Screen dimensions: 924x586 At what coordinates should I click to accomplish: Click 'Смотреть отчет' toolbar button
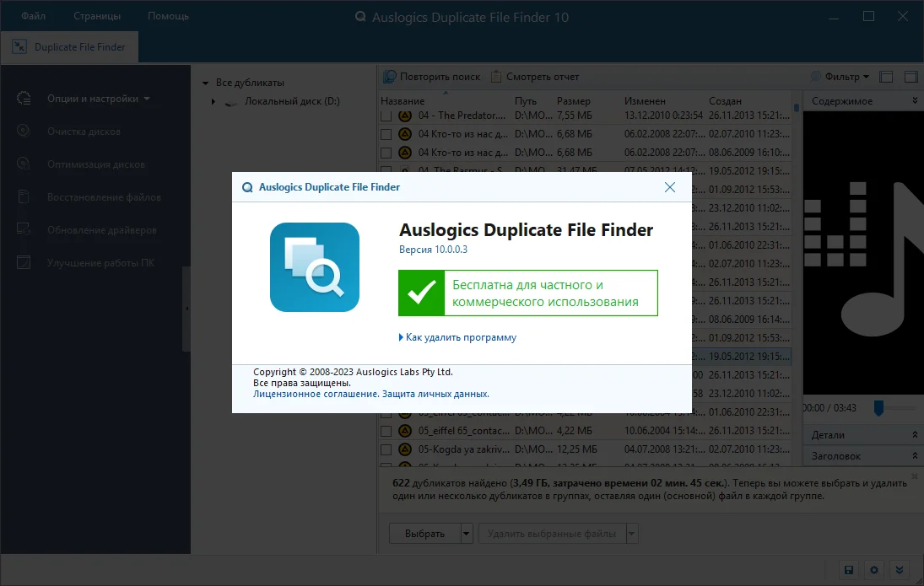(535, 77)
